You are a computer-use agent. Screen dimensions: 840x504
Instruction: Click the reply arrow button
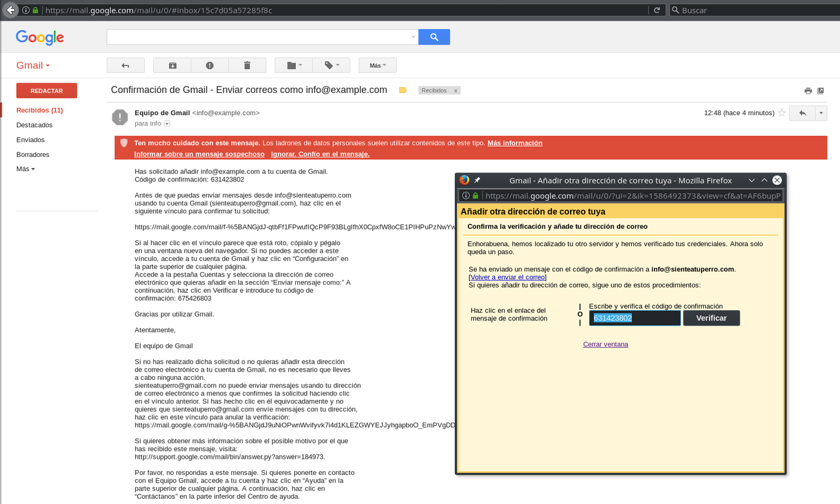click(802, 113)
